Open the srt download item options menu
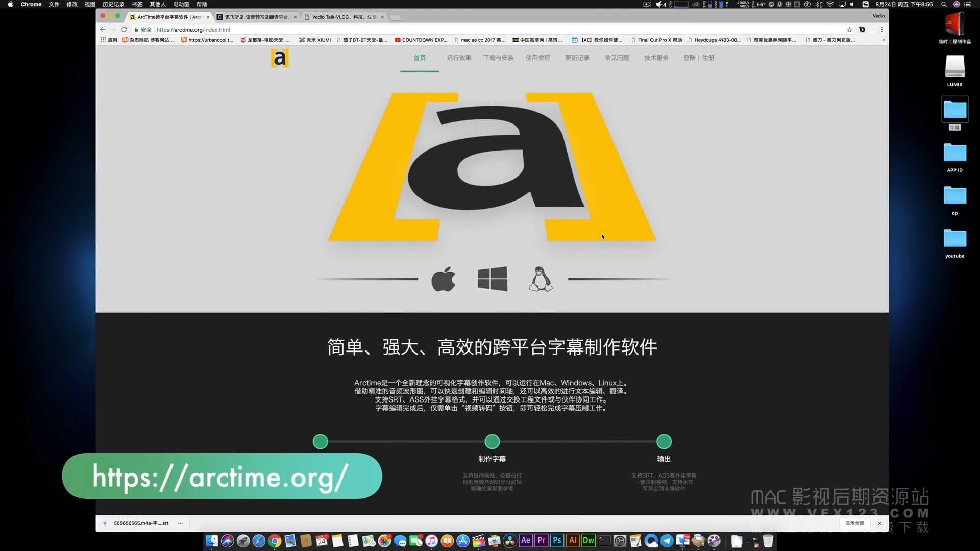This screenshot has width=980, height=551. (x=180, y=523)
